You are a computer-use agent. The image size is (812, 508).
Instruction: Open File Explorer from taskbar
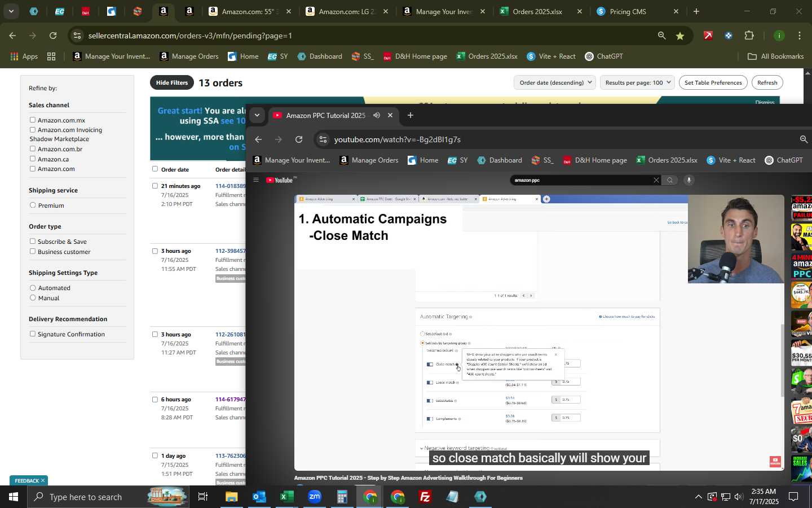232,497
